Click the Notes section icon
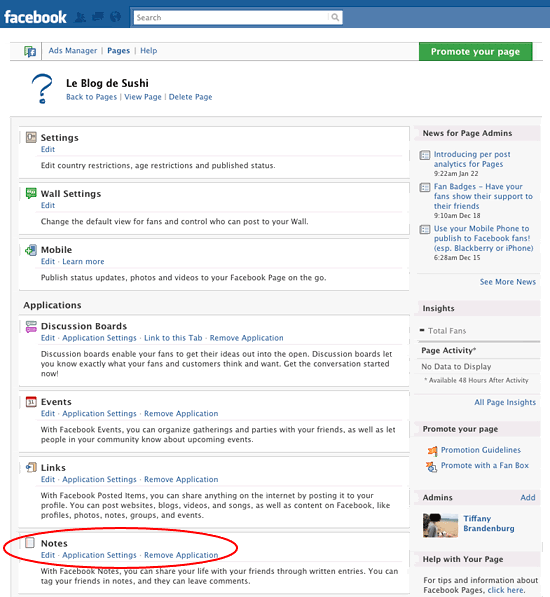The image size is (550, 597). click(x=30, y=543)
